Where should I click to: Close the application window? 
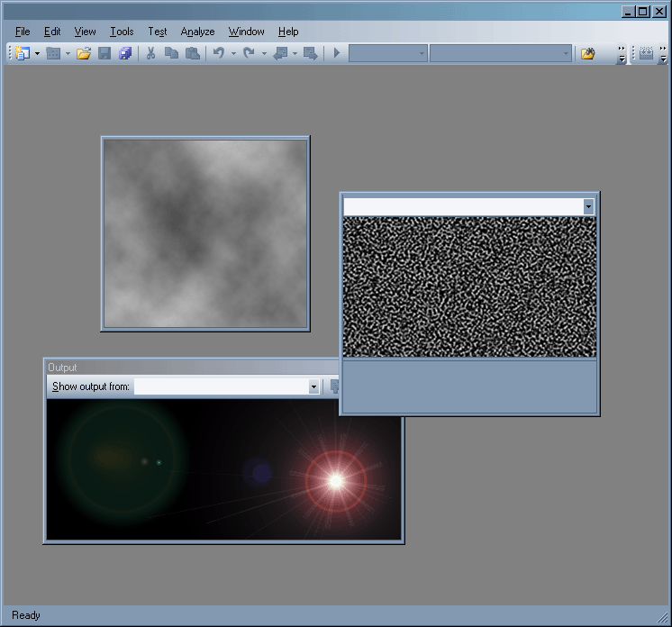tap(659, 12)
